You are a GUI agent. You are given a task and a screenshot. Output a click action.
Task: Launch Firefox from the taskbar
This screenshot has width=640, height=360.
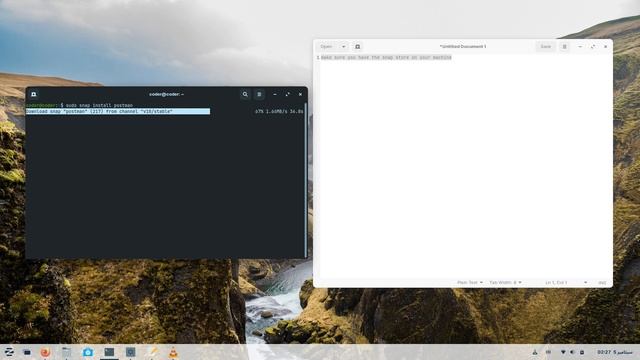[45, 352]
